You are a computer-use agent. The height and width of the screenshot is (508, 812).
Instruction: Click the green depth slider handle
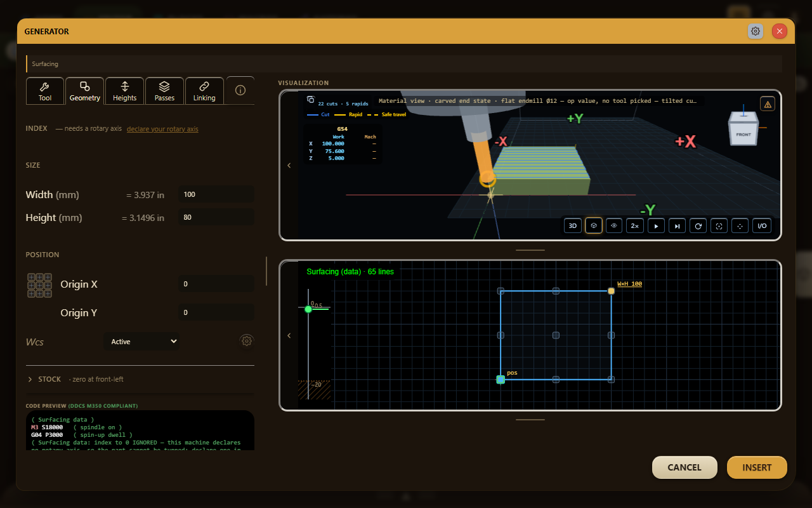[308, 309]
